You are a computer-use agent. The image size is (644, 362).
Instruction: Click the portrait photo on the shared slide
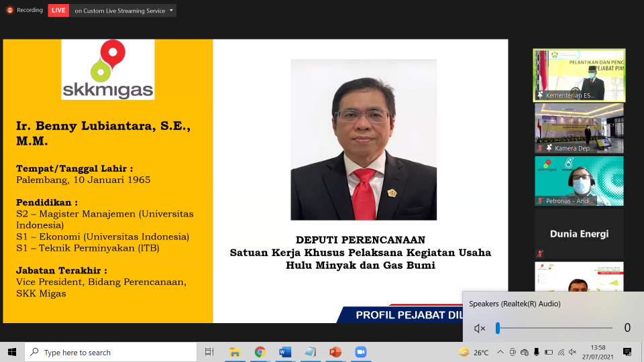pyautogui.click(x=364, y=139)
